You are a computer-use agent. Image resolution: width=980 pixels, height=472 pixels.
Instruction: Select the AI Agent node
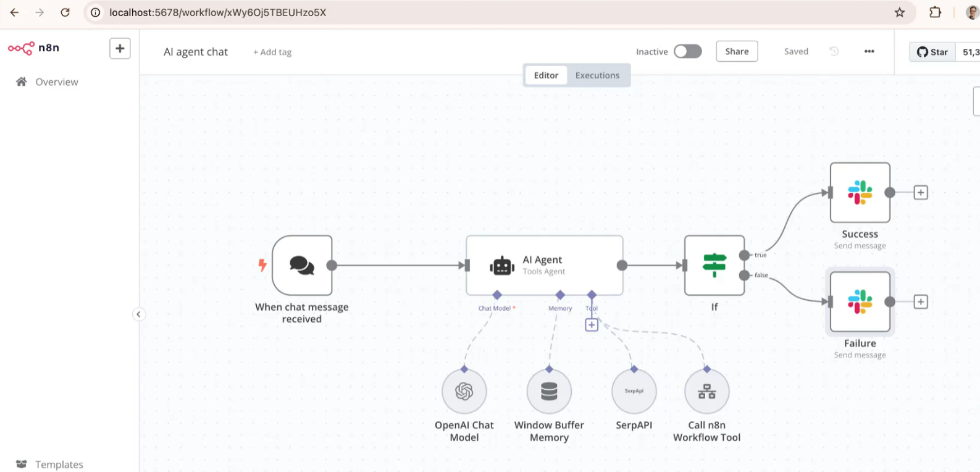[x=544, y=266]
